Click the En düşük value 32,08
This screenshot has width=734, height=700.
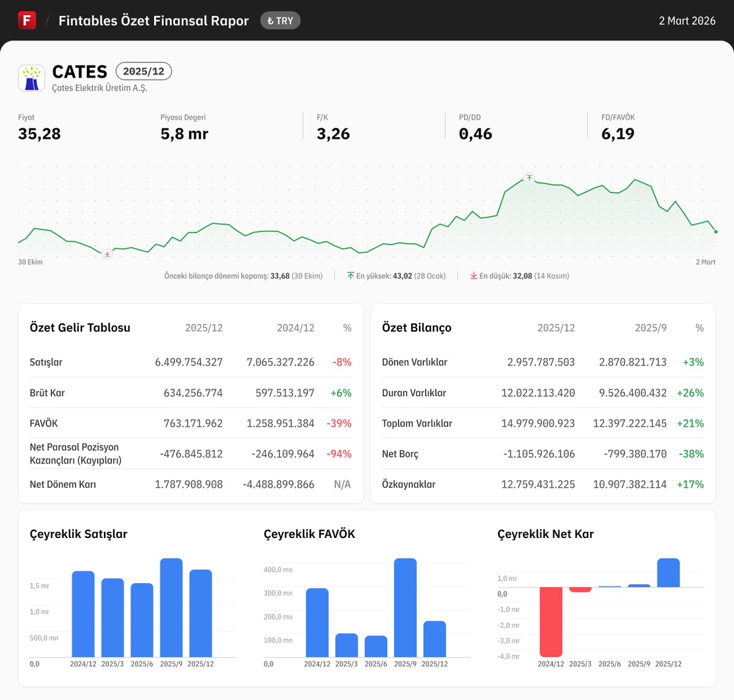click(522, 276)
